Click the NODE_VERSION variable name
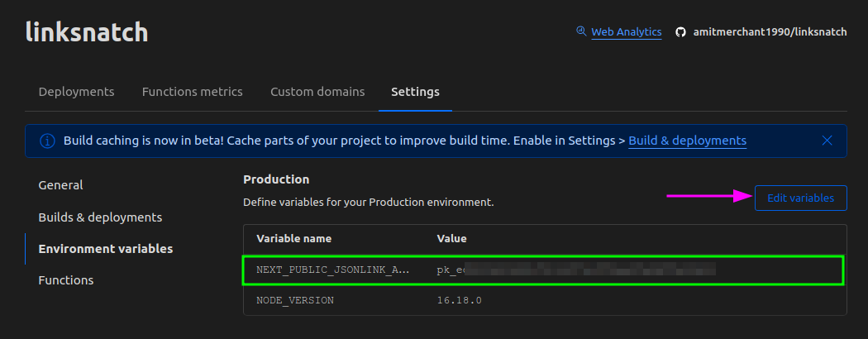This screenshot has width=868, height=339. [x=295, y=301]
